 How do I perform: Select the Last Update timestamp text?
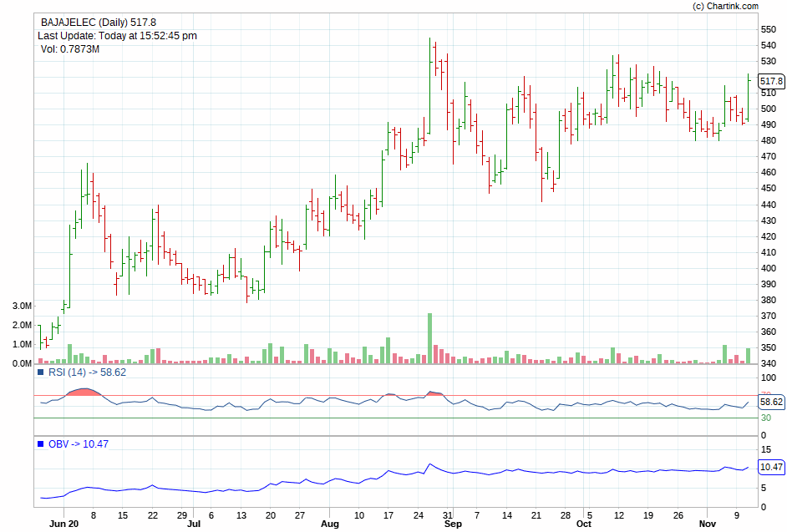click(x=118, y=36)
